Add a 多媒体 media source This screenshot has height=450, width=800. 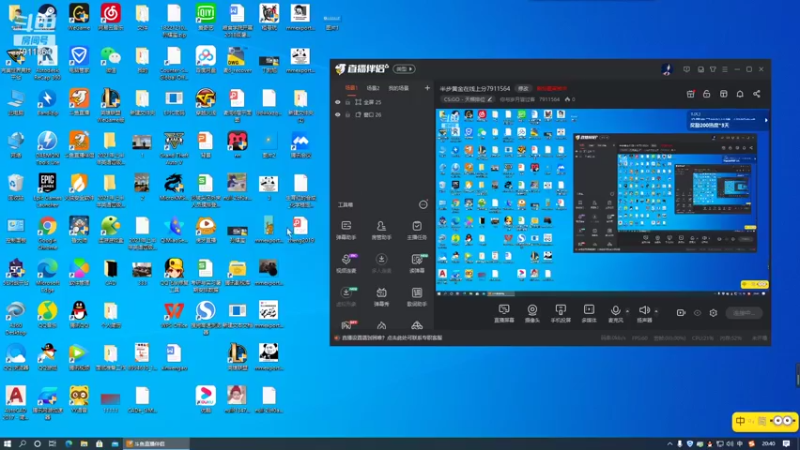[589, 313]
